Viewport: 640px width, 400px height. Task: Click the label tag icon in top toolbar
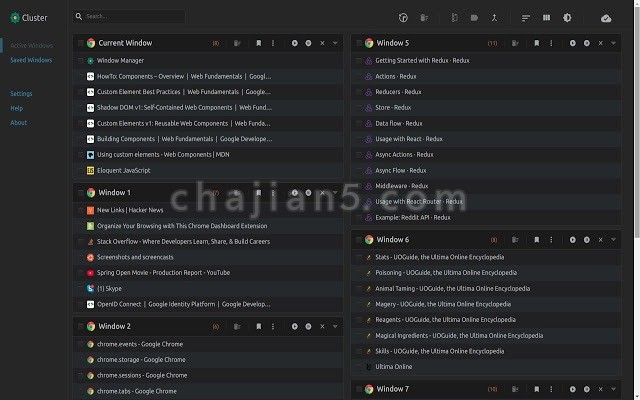point(474,18)
